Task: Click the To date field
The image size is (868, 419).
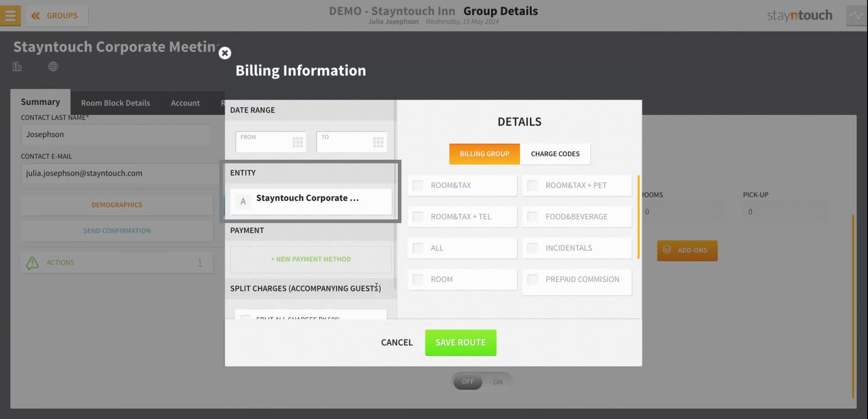Action: coord(351,142)
